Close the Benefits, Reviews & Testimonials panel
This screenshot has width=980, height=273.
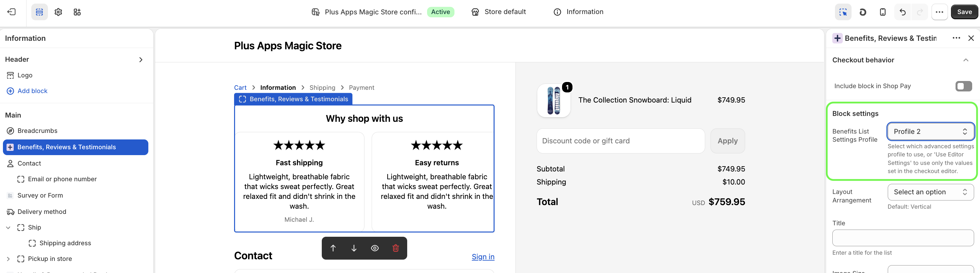click(x=971, y=38)
